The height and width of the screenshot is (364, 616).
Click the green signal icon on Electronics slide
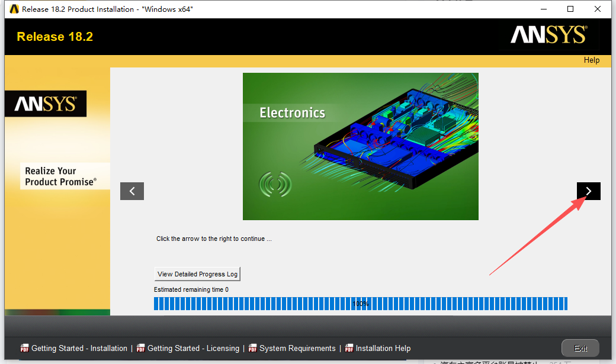point(275,185)
